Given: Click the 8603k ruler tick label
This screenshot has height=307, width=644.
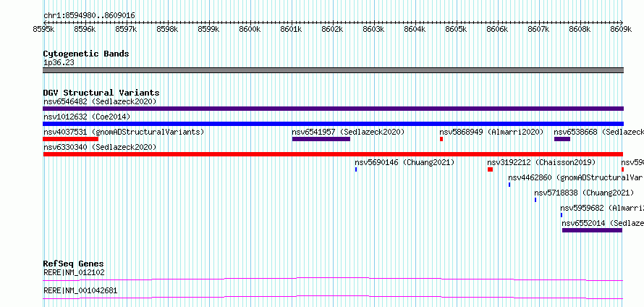Looking at the screenshot, I should [x=374, y=30].
